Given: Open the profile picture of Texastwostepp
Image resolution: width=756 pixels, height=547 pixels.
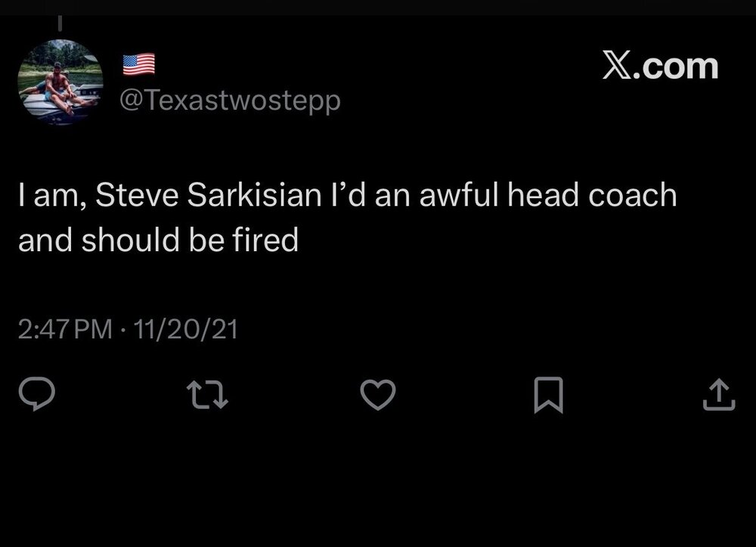Looking at the screenshot, I should click(x=60, y=82).
